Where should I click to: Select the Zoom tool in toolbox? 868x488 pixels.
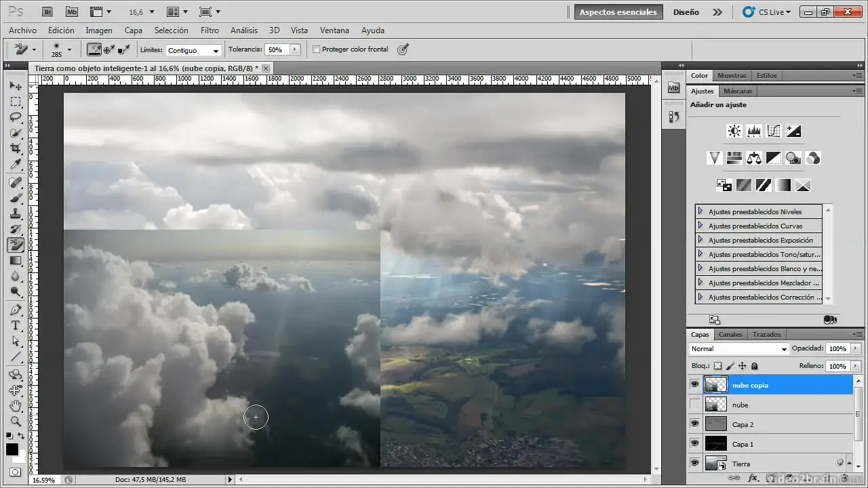click(16, 421)
